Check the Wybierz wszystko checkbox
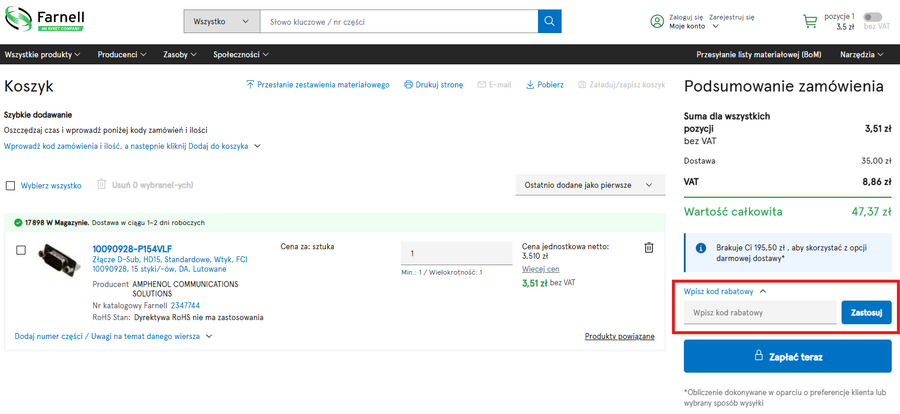The width and height of the screenshot is (900, 414). coord(11,185)
